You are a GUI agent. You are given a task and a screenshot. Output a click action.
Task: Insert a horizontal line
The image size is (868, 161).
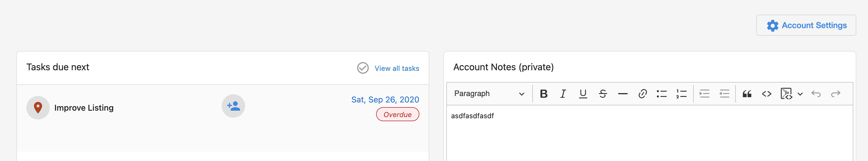point(623,93)
